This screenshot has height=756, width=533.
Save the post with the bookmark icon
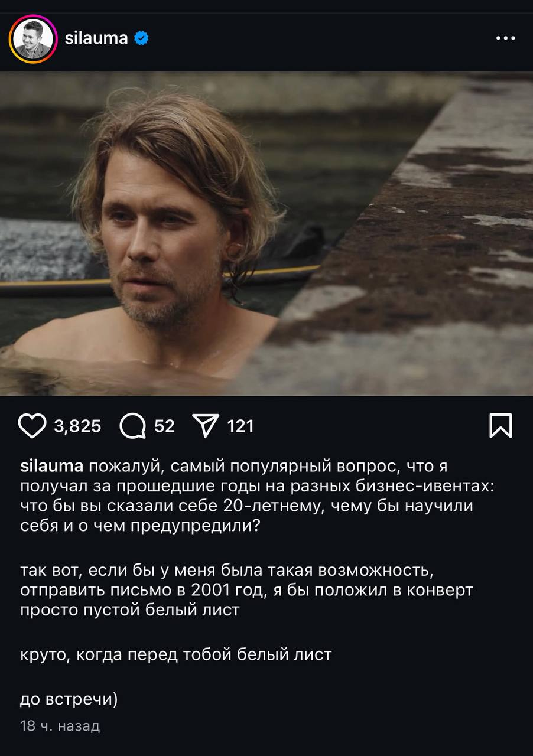point(500,425)
